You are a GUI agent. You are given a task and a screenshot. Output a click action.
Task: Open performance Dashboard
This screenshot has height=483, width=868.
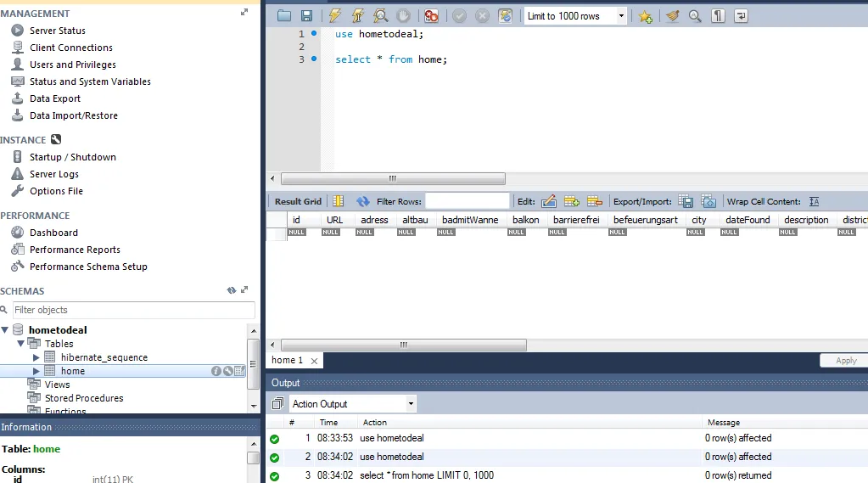(x=53, y=233)
